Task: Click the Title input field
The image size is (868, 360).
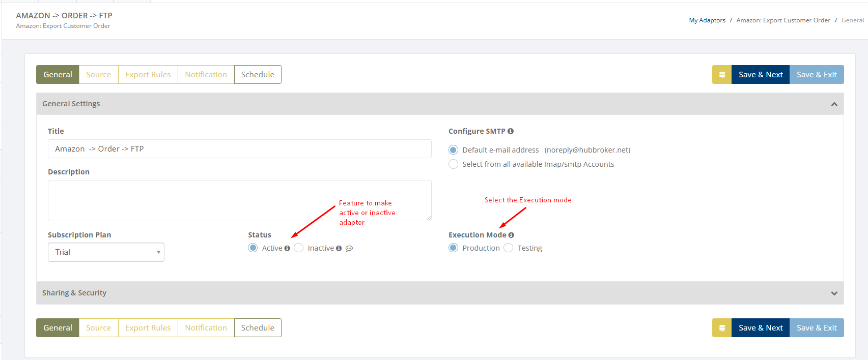Action: pyautogui.click(x=239, y=149)
